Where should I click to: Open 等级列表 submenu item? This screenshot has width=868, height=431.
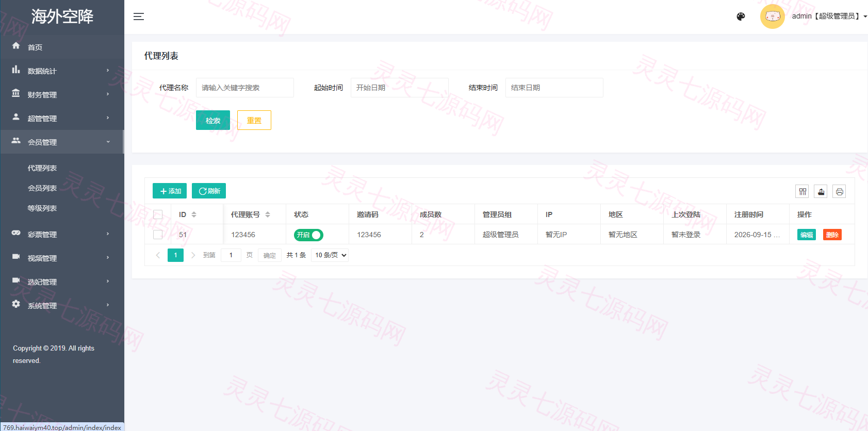42,208
